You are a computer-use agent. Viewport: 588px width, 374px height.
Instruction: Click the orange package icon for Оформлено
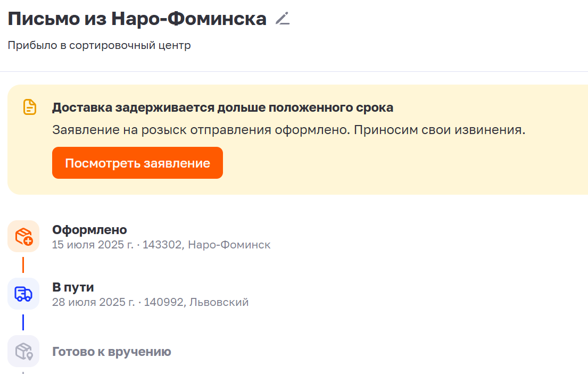pos(23,236)
